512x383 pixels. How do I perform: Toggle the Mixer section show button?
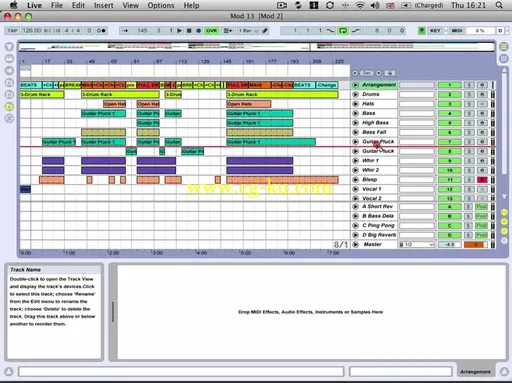(x=504, y=231)
